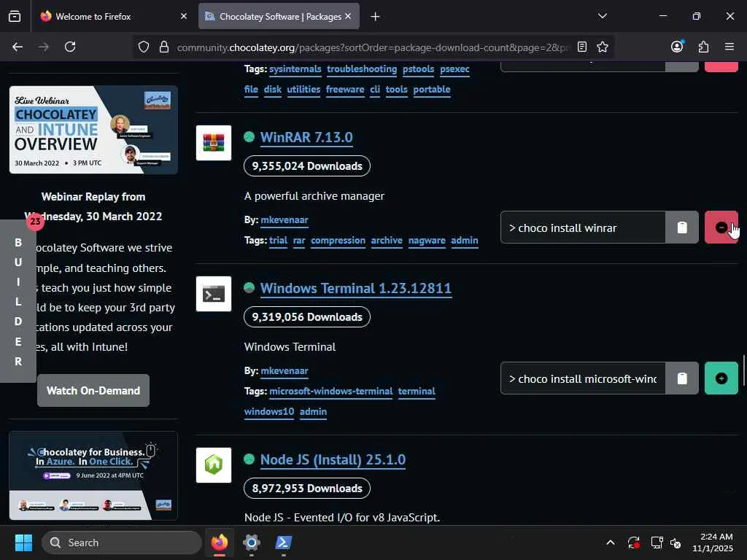The height and width of the screenshot is (560, 747).
Task: Reload the Chocolatey packages page
Action: (70, 47)
